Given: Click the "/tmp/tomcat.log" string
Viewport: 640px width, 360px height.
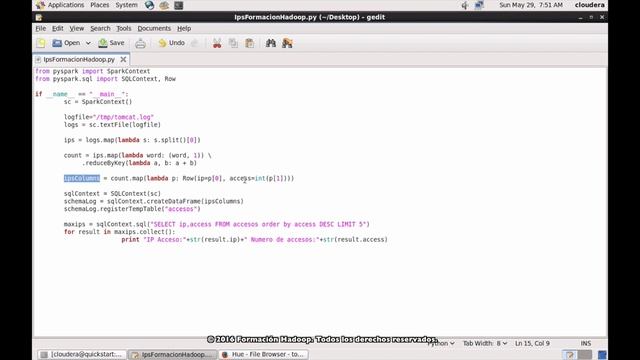Looking at the screenshot, I should (123, 117).
